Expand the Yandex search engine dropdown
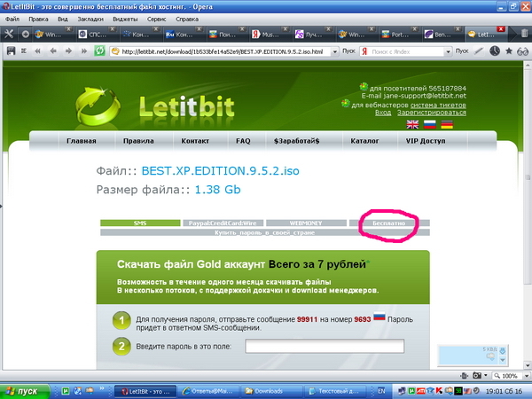532x399 pixels. [x=448, y=51]
